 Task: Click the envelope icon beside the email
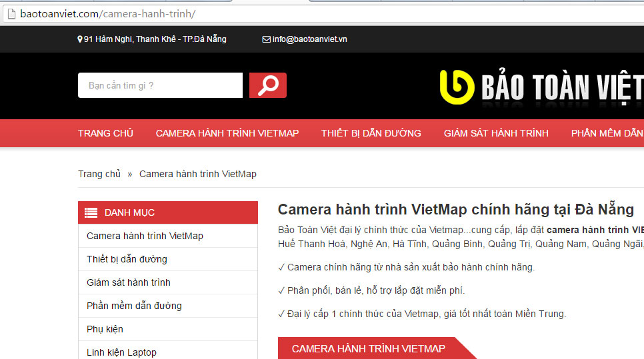click(x=266, y=39)
